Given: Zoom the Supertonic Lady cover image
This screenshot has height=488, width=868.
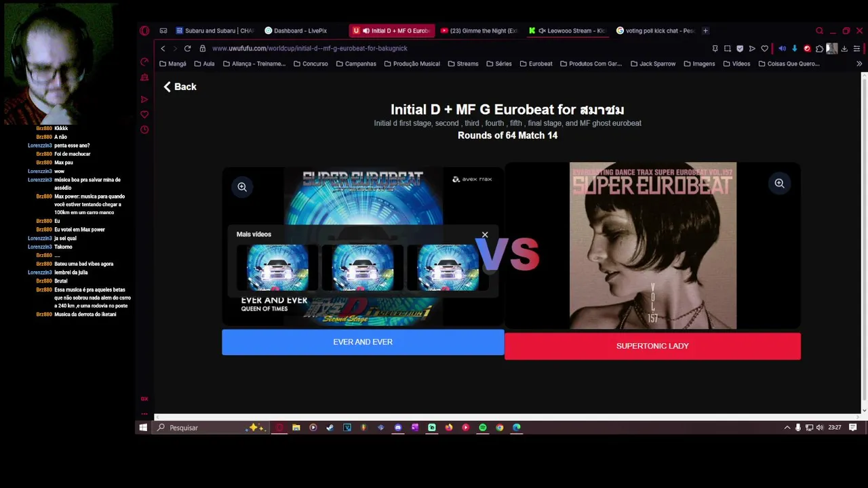Looking at the screenshot, I should point(779,183).
